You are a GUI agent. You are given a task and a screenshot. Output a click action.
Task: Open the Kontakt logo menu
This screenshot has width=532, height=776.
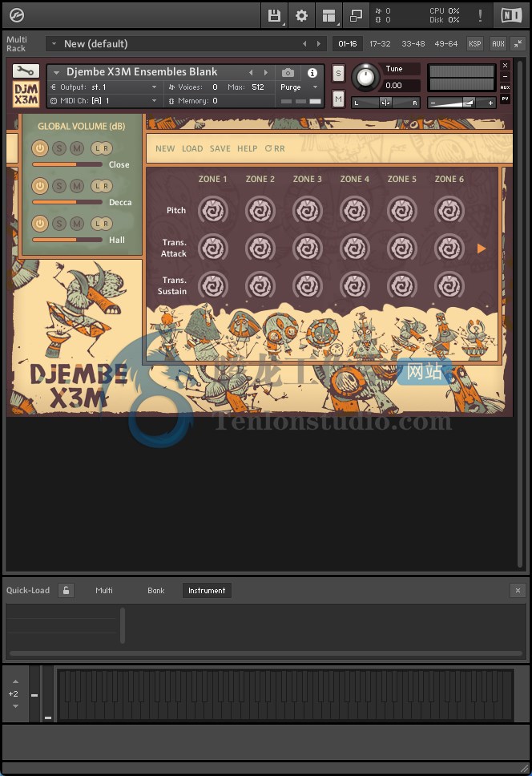[17, 15]
